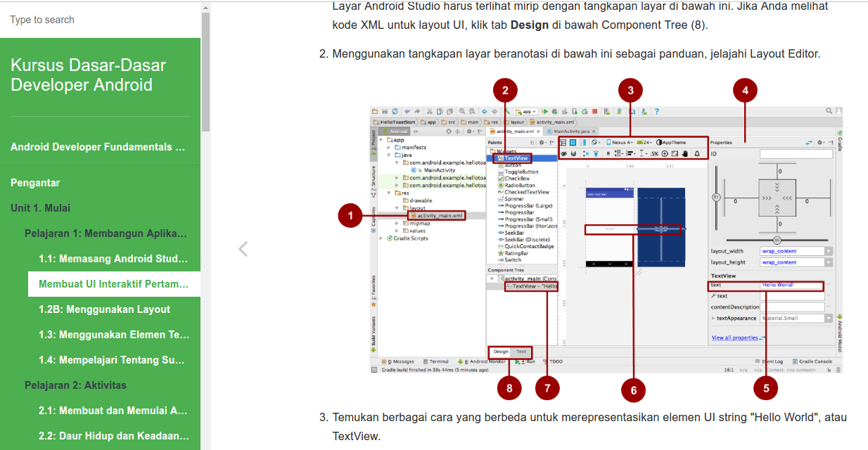Select the Pan hand tool icon

pyautogui.click(x=684, y=153)
